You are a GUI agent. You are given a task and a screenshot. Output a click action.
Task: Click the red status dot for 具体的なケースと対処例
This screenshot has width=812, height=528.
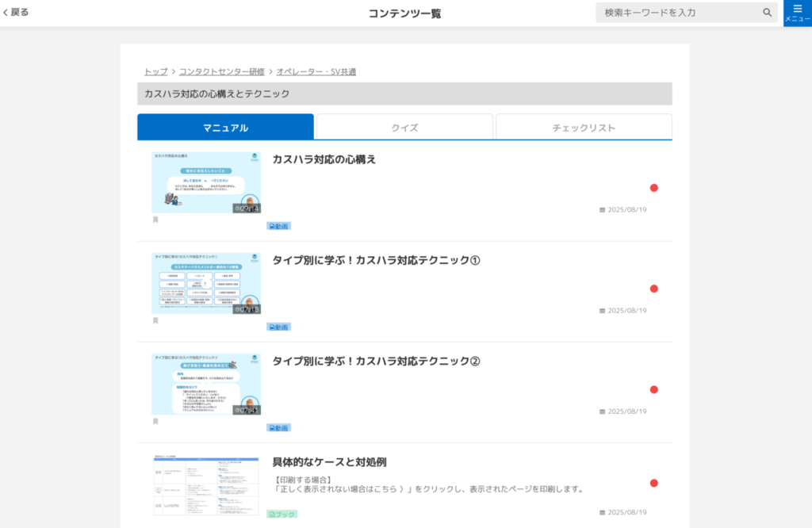pos(654,483)
